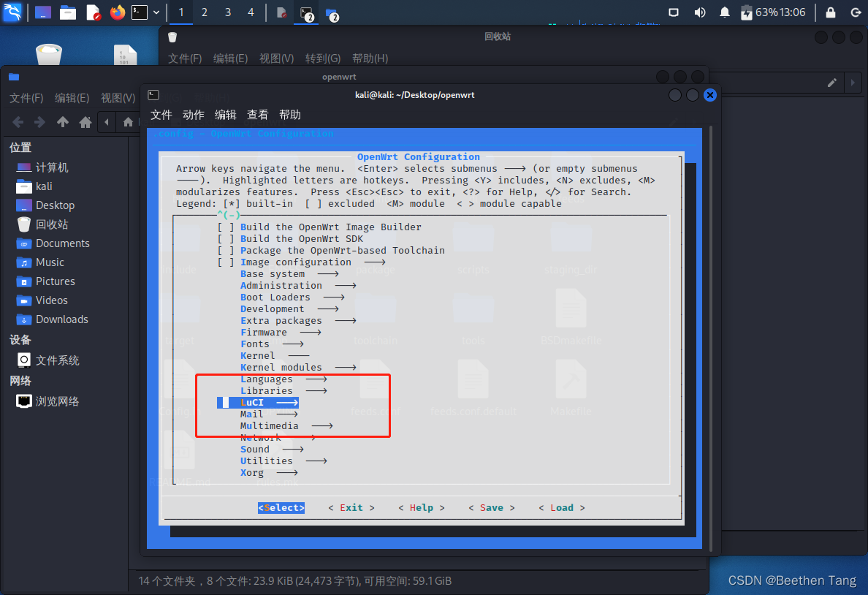Click the terminal window scrollbar
Viewport: 868px width, 595px height.
coord(711,338)
